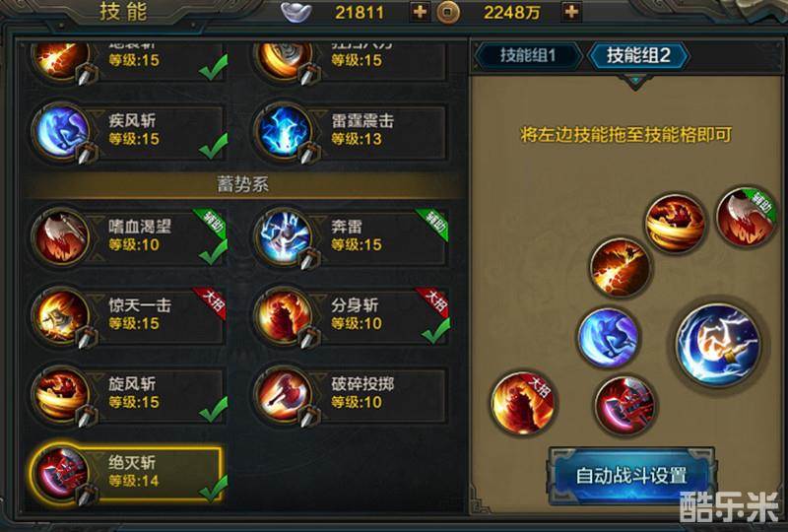Tap the large main attack skill slot

[x=718, y=345]
